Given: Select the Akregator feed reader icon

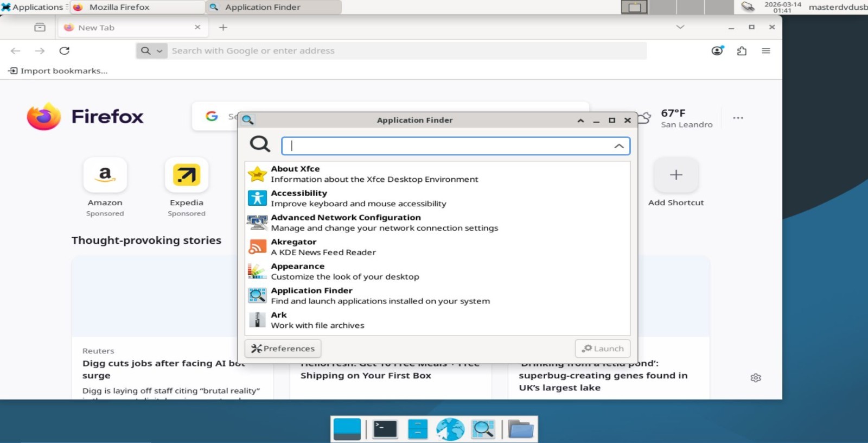Looking at the screenshot, I should [257, 247].
